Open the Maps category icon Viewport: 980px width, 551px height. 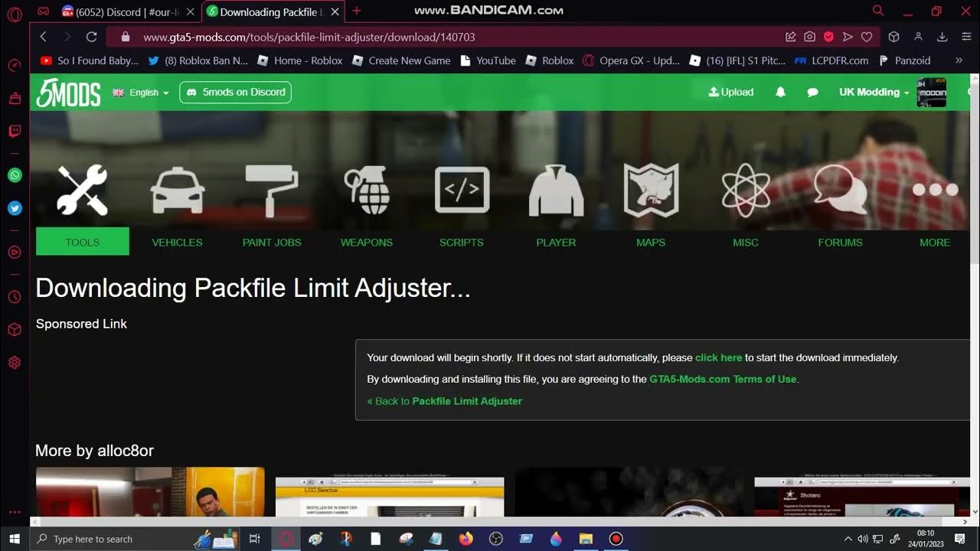(651, 190)
